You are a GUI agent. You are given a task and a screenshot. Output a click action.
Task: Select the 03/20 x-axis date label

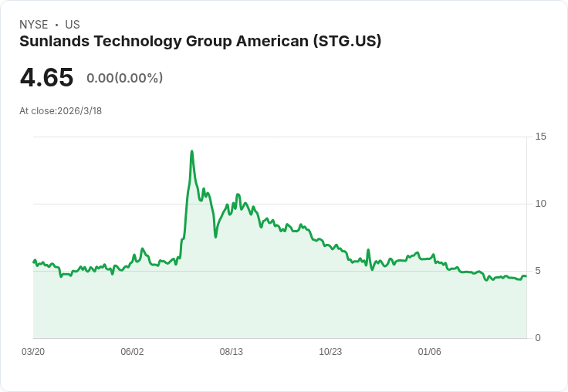33,352
